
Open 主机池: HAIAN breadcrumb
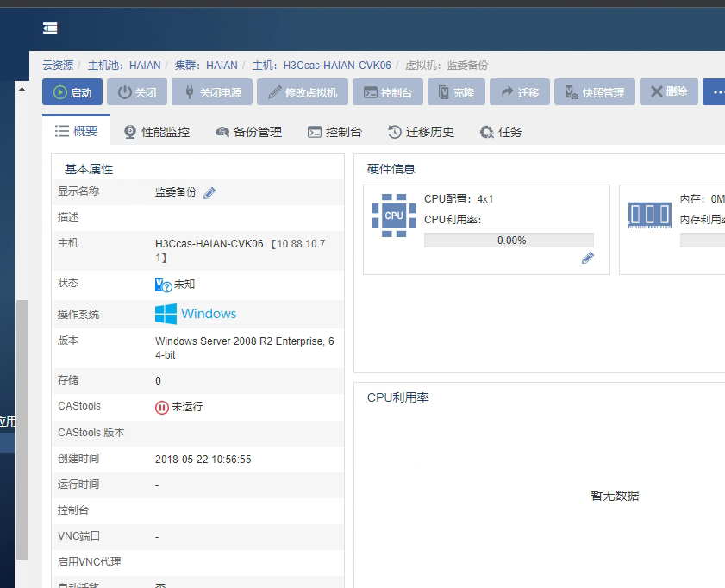pyautogui.click(x=124, y=66)
